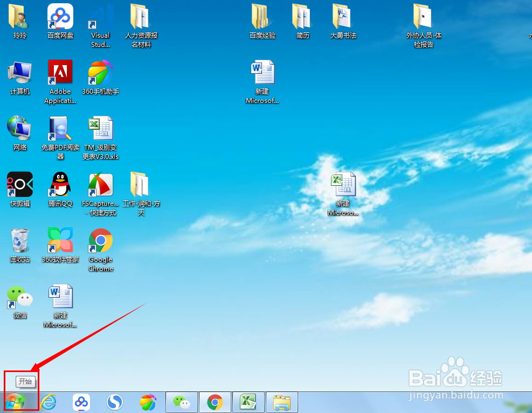This screenshot has width=532, height=413.
Task: Open Internet Explorer from the taskbar
Action: click(49, 402)
